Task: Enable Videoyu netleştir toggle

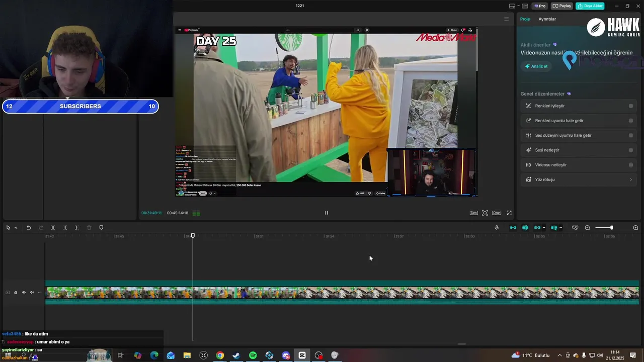Action: tap(631, 165)
